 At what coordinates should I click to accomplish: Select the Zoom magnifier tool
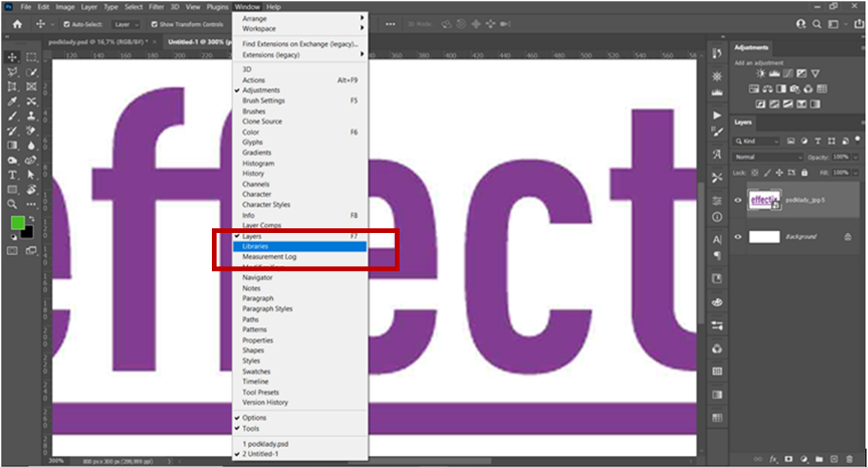12,205
